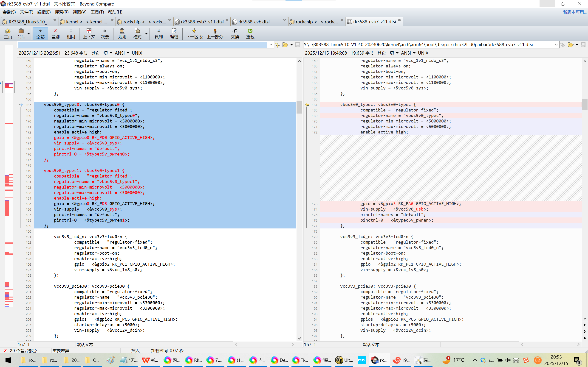Toggle Show Differences (差别) filter
Image resolution: width=588 pixels, height=367 pixels.
[x=55, y=33]
